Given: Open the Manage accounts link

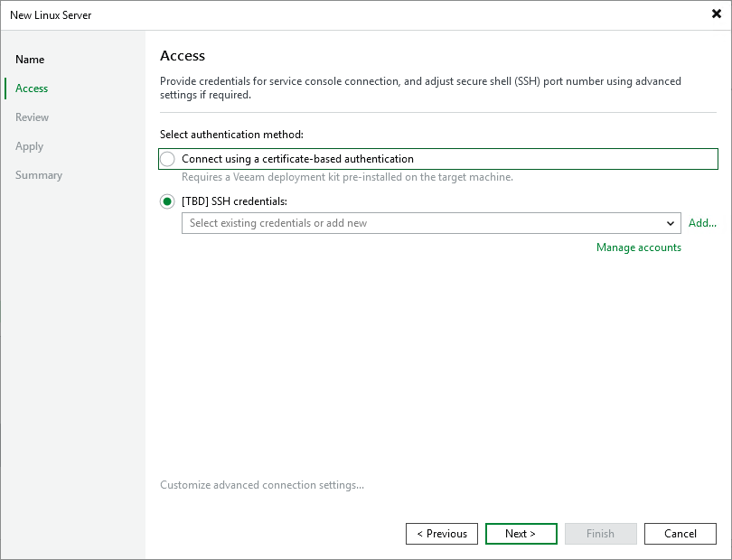Looking at the screenshot, I should [638, 247].
